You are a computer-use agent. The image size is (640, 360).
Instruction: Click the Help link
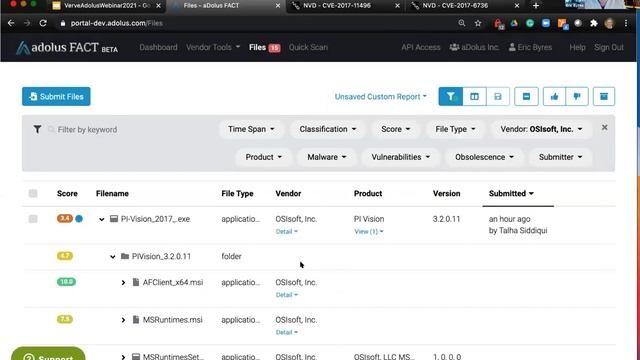pyautogui.click(x=577, y=47)
